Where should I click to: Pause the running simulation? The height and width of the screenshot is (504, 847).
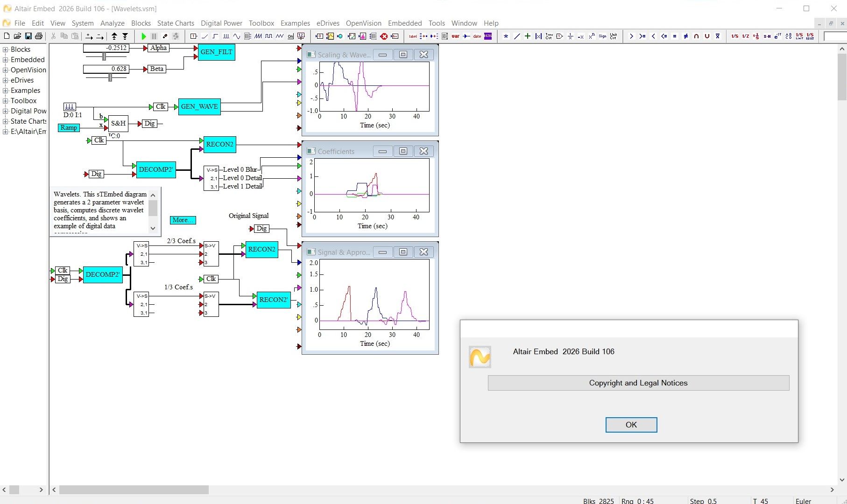[154, 36]
